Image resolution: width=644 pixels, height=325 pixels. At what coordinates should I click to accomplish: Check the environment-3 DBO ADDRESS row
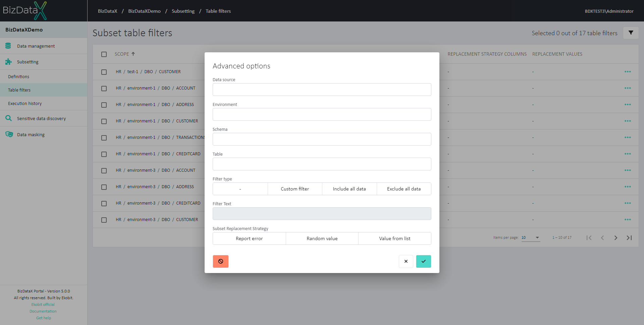click(104, 187)
